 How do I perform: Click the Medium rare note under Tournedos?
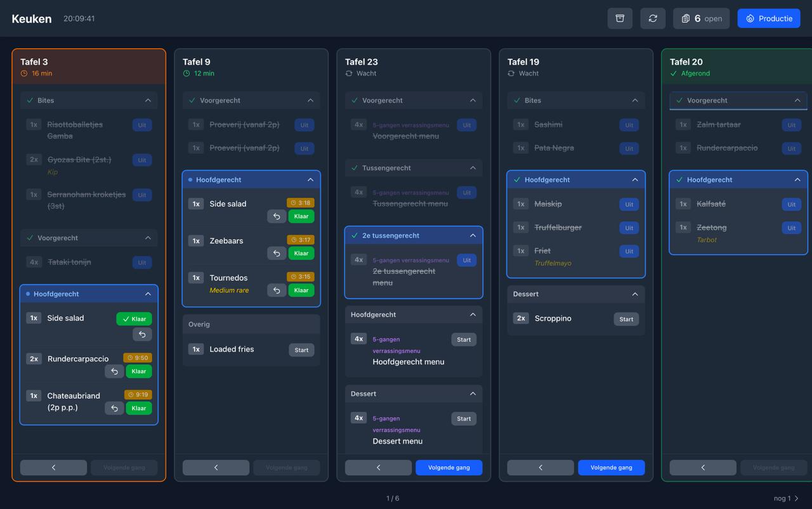tap(229, 290)
